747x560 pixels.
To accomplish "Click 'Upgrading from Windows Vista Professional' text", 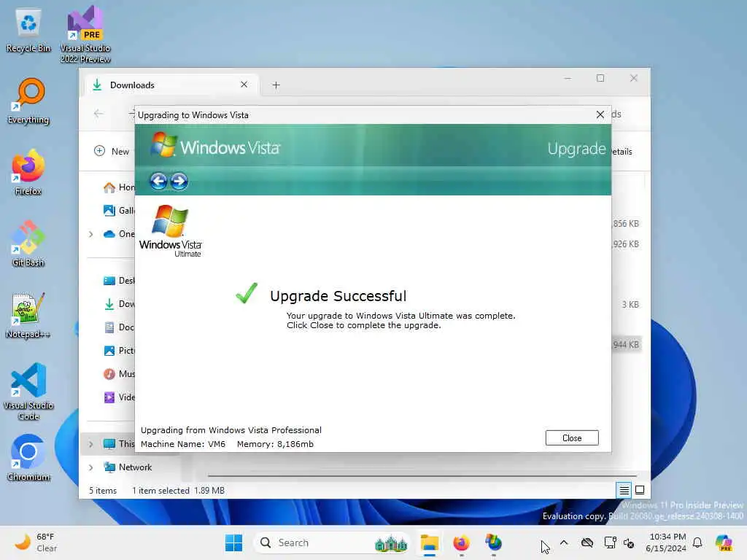I will tap(231, 430).
